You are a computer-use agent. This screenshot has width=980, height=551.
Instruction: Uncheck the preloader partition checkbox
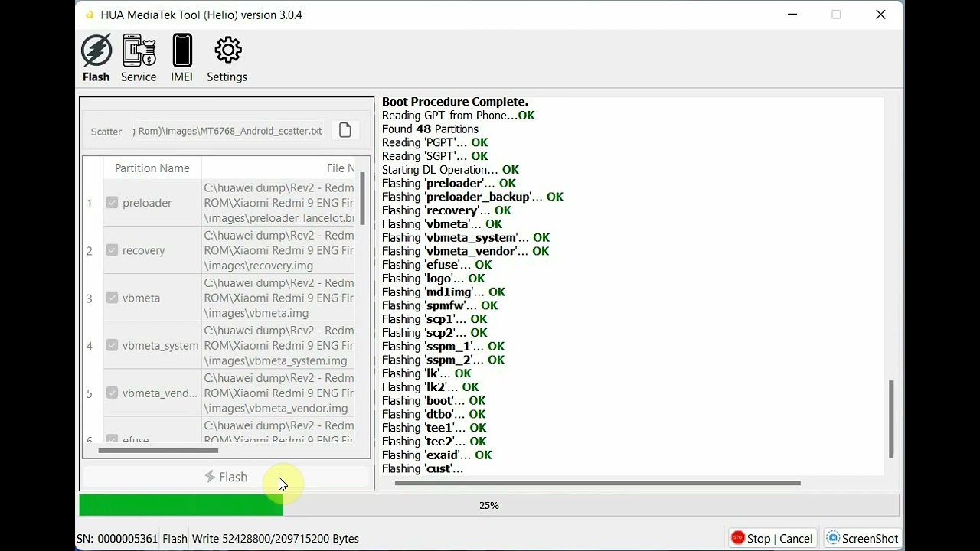112,203
